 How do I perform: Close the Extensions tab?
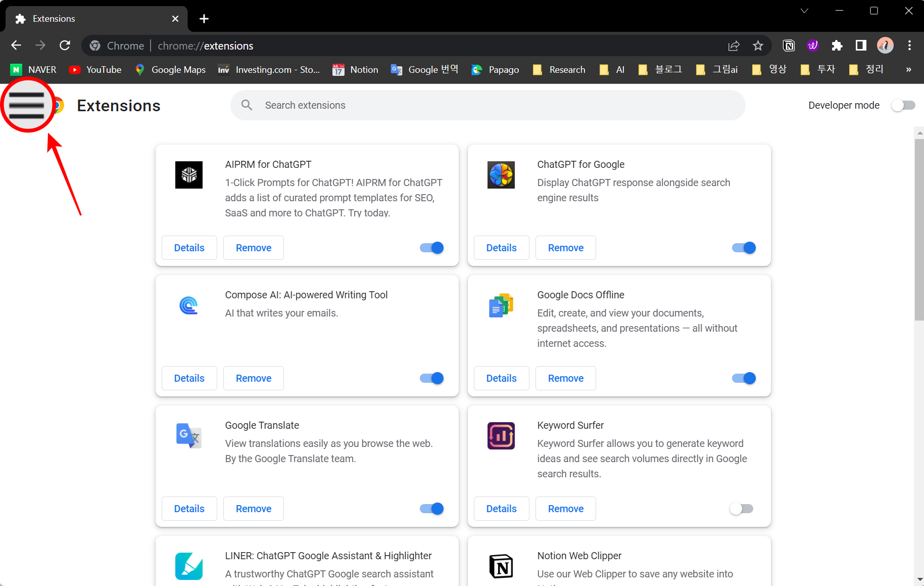175,19
